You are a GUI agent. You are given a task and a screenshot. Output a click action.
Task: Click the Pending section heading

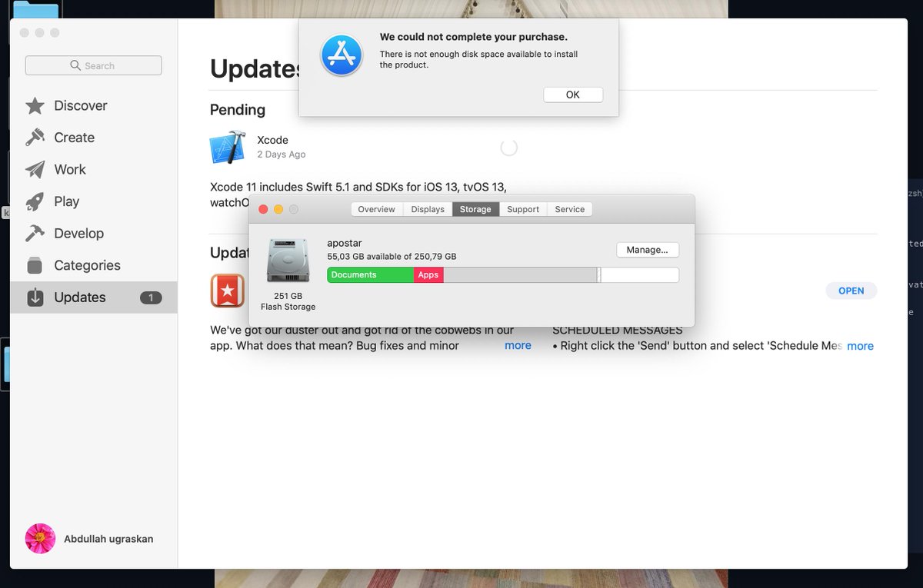coord(238,110)
